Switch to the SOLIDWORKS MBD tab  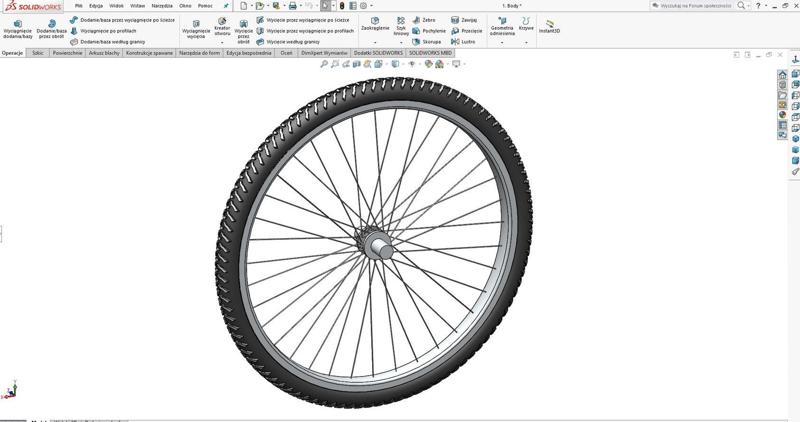point(430,53)
